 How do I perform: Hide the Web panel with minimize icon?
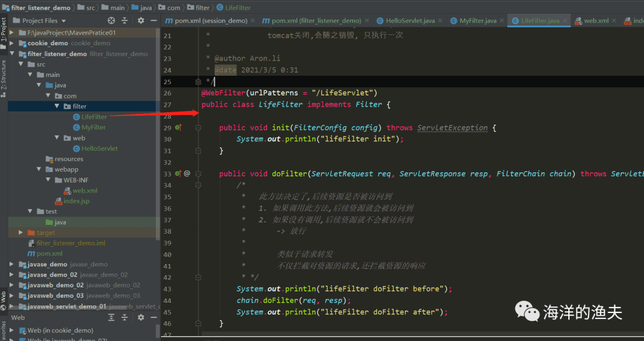154,318
